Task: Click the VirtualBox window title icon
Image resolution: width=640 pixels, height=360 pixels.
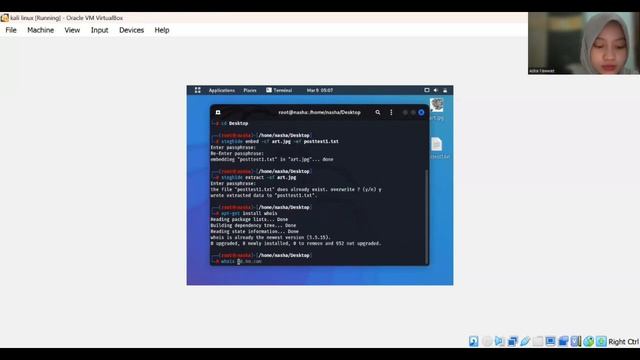Action: [x=4, y=18]
